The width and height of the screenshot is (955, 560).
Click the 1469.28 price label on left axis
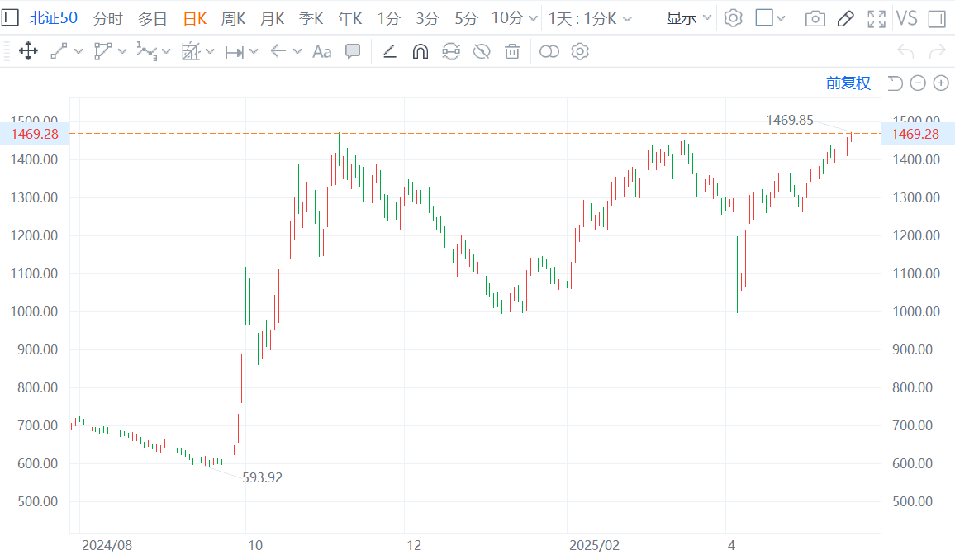point(35,134)
